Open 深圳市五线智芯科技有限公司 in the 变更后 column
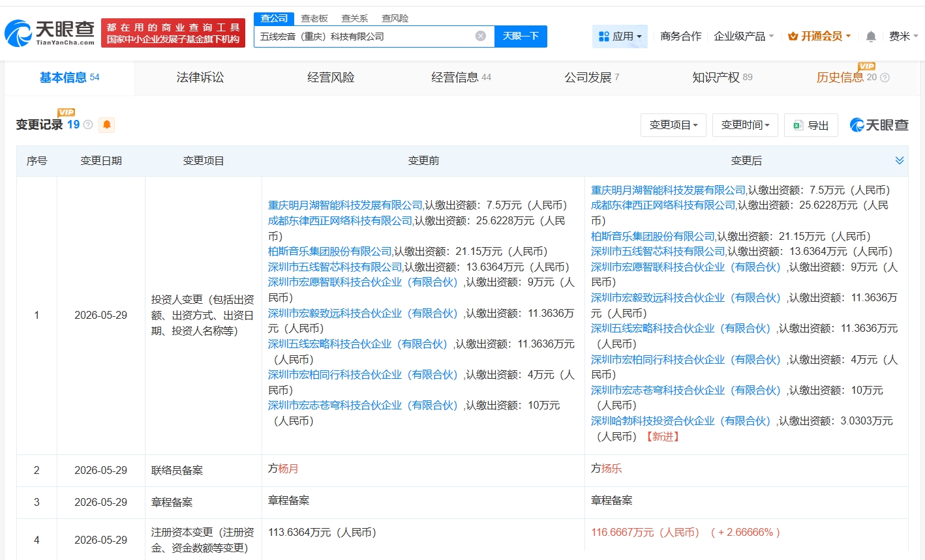This screenshot has height=560, width=925. point(658,252)
